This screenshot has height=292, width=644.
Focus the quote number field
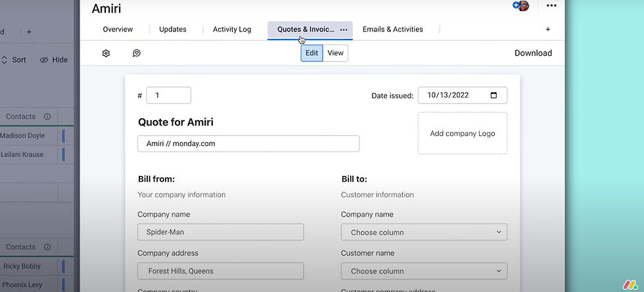coord(168,95)
